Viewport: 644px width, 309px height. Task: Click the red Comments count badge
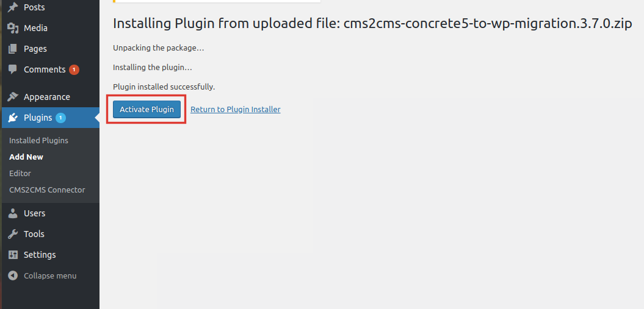[74, 69]
